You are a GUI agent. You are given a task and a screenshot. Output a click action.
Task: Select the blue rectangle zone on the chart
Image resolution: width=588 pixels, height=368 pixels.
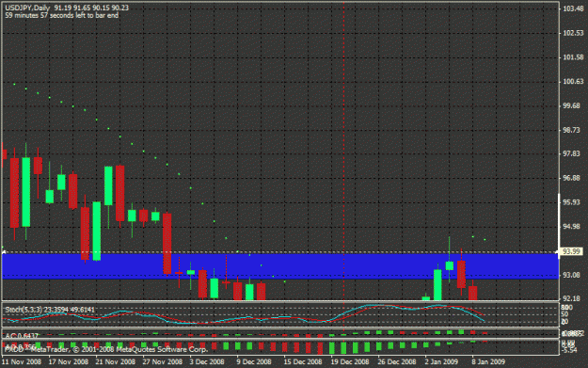(280, 266)
